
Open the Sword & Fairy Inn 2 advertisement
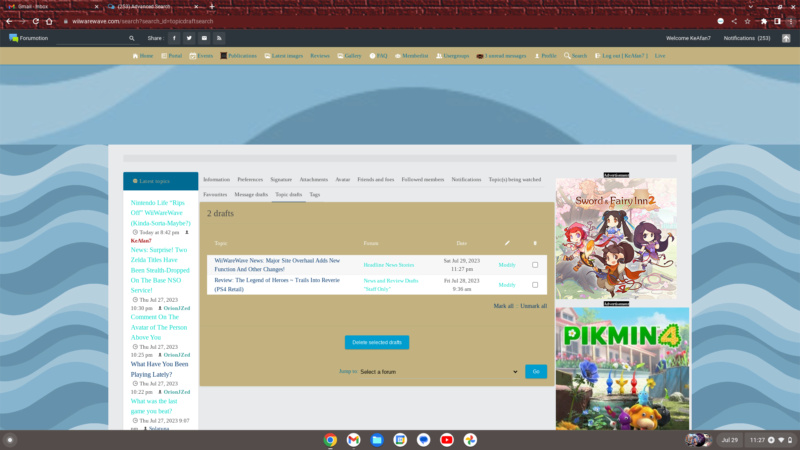616,238
